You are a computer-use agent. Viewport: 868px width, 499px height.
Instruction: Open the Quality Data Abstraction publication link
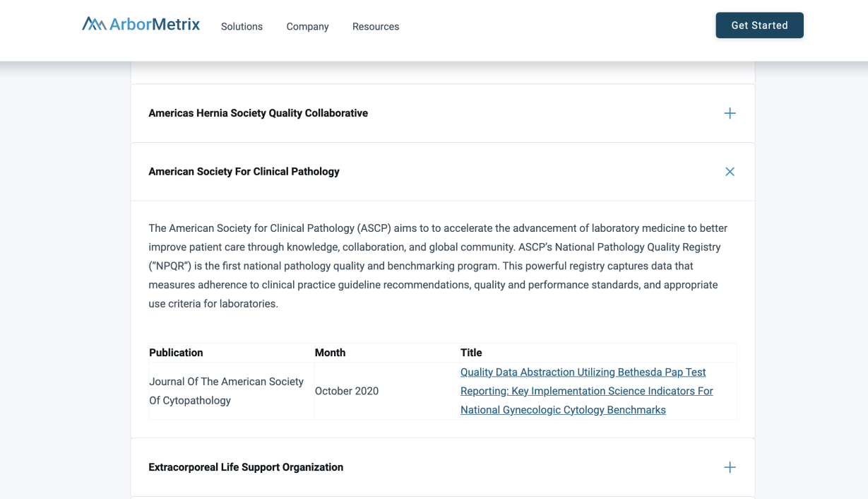point(583,372)
